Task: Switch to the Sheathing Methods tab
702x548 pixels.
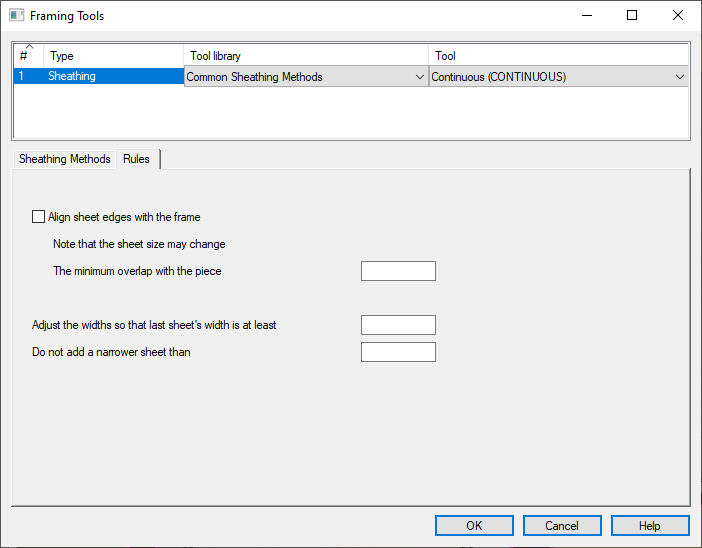Action: [65, 159]
